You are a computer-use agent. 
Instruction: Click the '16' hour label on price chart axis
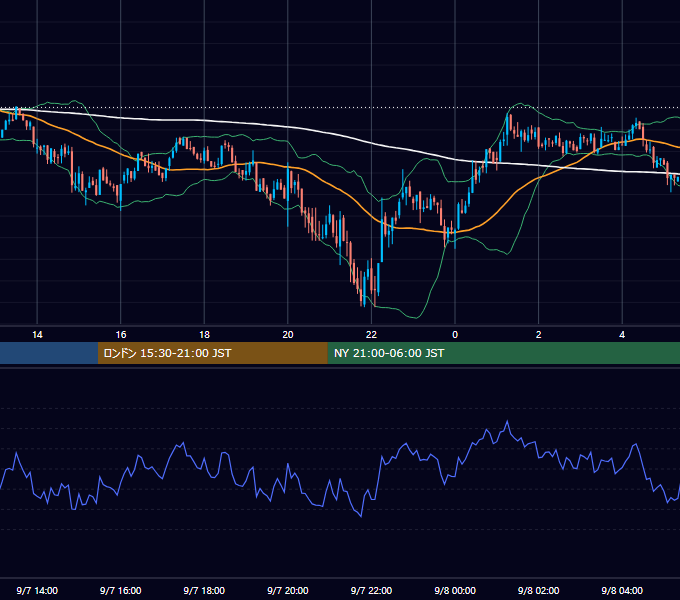121,335
